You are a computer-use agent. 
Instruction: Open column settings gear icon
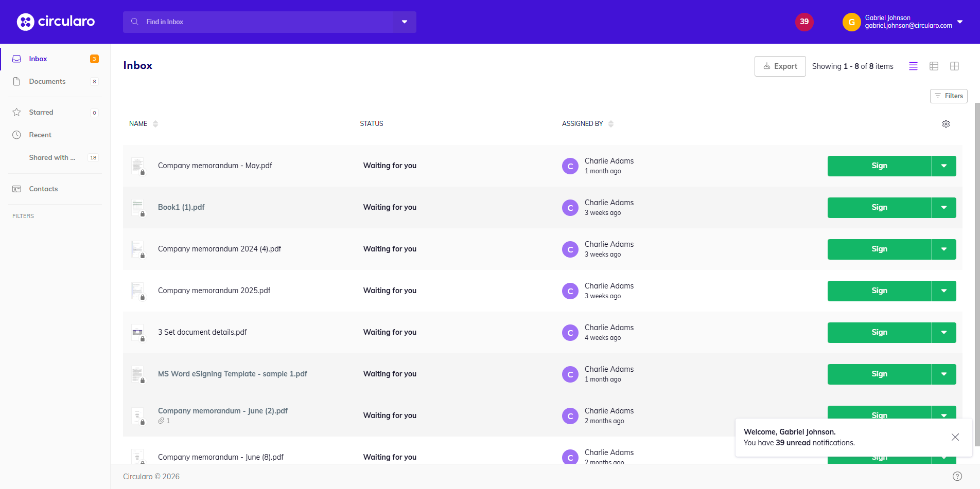(x=946, y=124)
